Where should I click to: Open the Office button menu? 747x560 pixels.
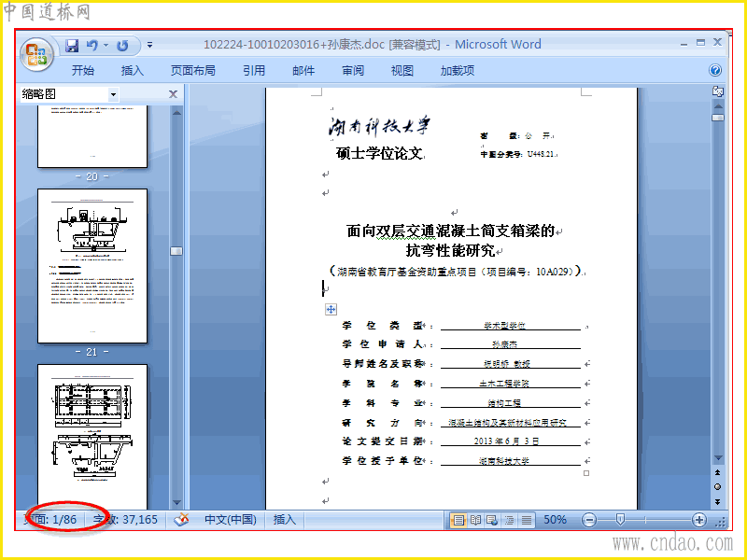click(36, 54)
